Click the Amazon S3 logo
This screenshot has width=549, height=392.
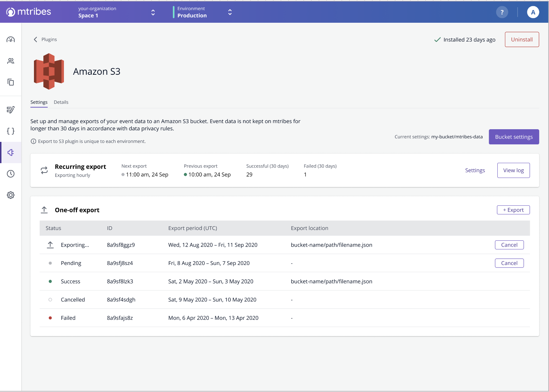pyautogui.click(x=49, y=71)
